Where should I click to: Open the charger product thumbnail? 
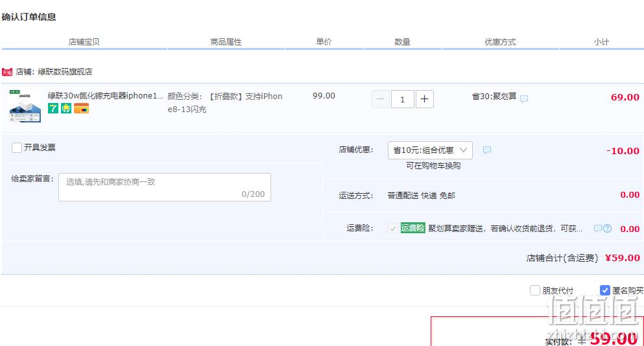pos(25,106)
